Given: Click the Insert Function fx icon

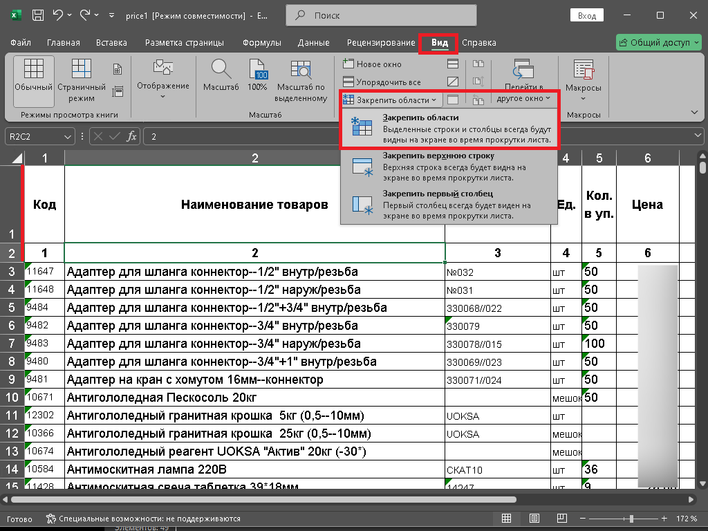Looking at the screenshot, I should pos(131,136).
